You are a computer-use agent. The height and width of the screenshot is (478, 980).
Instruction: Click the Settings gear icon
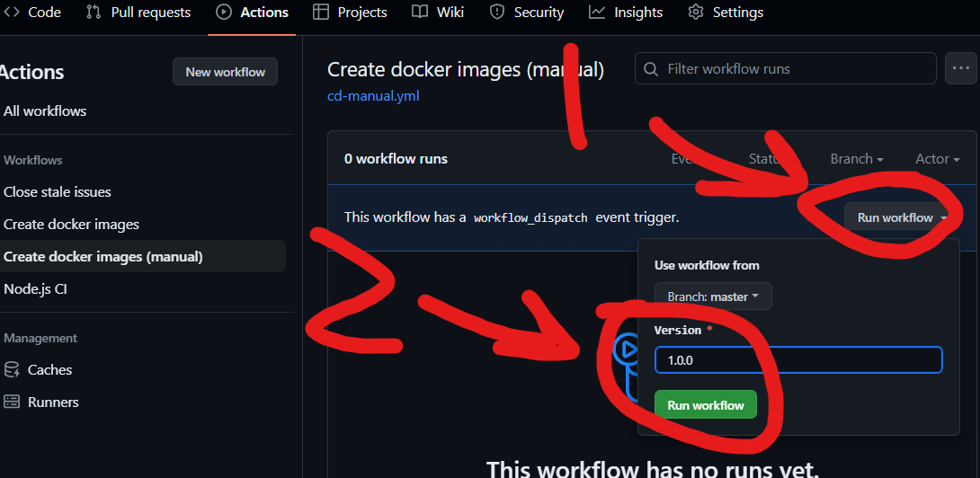click(696, 12)
